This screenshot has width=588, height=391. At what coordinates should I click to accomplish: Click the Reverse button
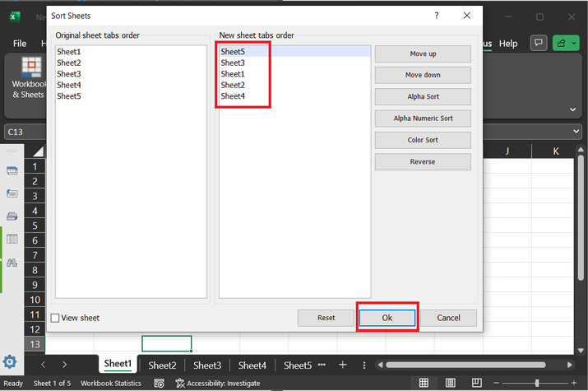pyautogui.click(x=423, y=161)
